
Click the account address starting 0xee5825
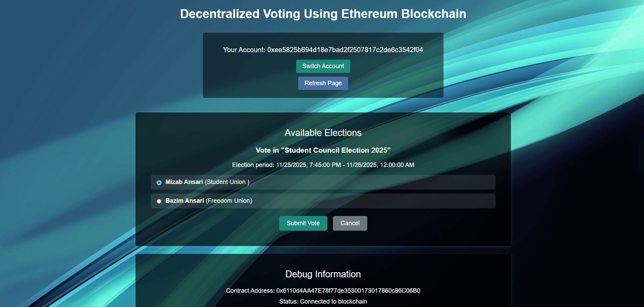pyautogui.click(x=345, y=50)
